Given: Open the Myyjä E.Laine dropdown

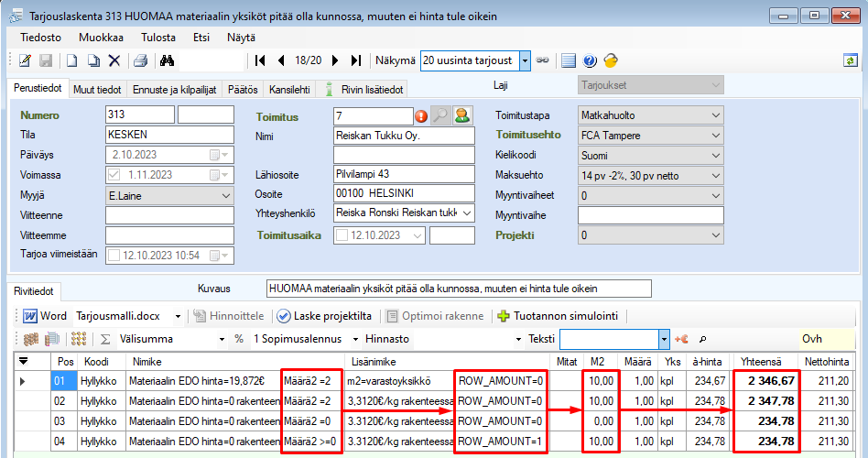Looking at the screenshot, I should pos(226,195).
